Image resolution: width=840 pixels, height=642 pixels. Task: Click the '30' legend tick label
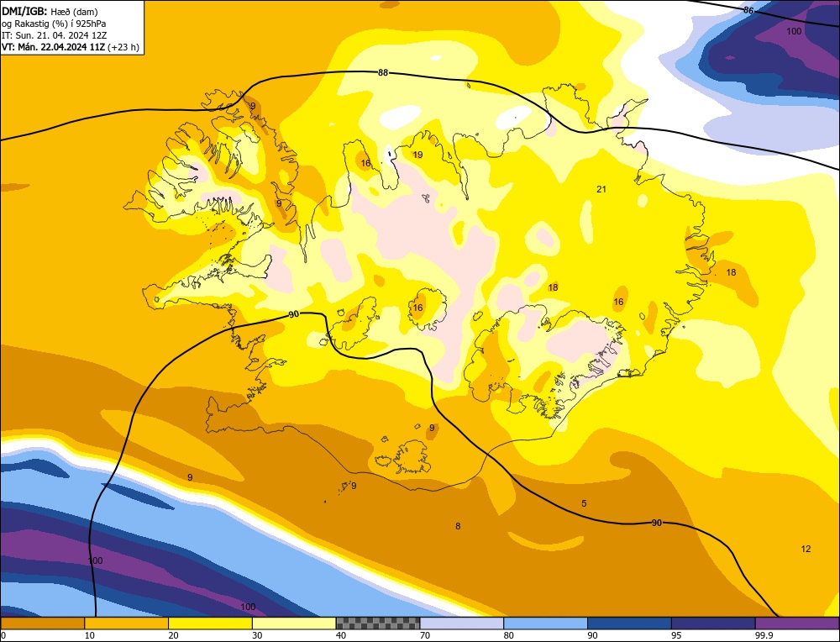pos(258,635)
